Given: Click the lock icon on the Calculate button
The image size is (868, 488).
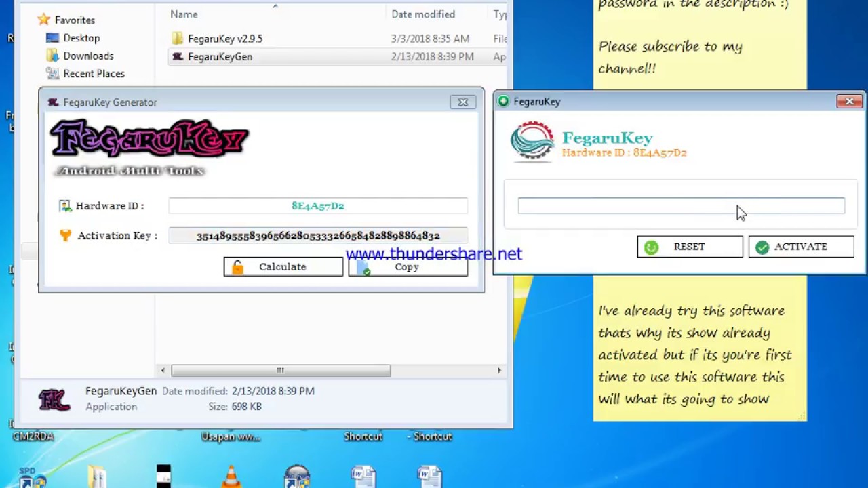Looking at the screenshot, I should pos(237,267).
